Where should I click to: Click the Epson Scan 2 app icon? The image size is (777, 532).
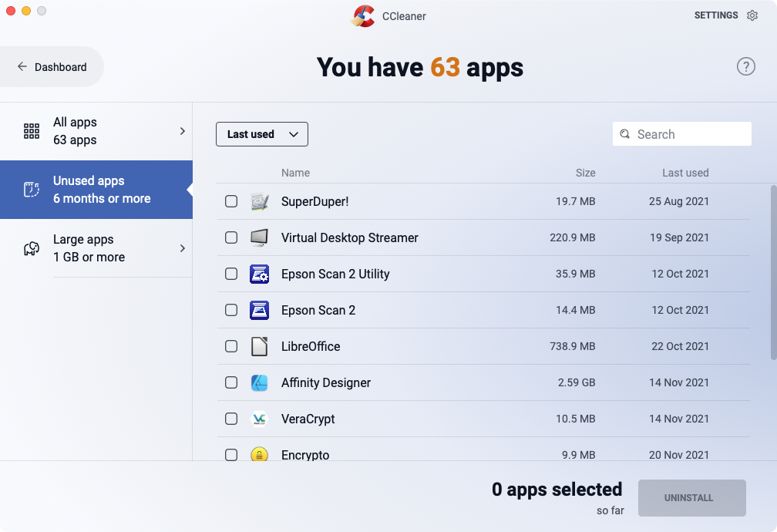(259, 310)
